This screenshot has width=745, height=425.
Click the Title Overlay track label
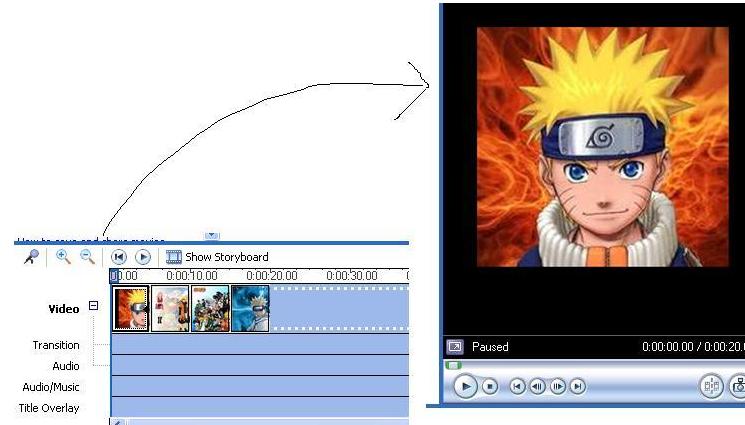49,408
